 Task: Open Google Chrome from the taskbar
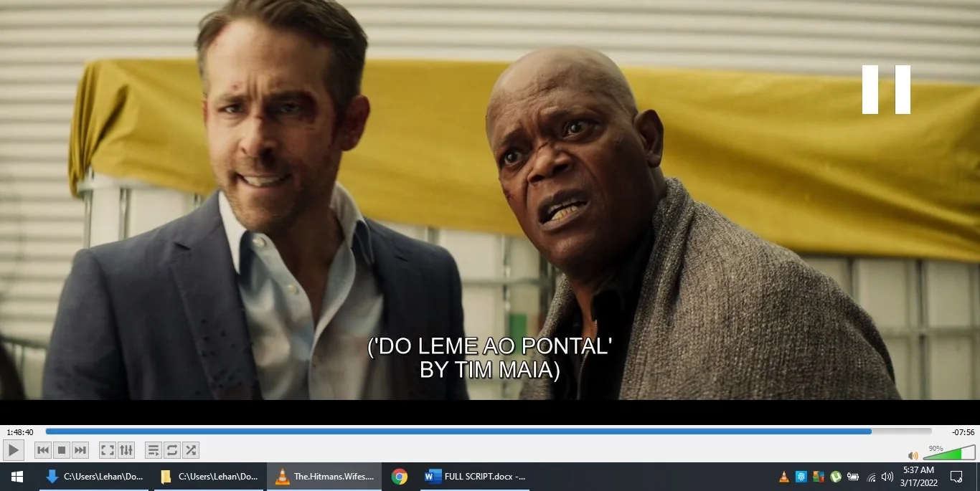click(400, 477)
